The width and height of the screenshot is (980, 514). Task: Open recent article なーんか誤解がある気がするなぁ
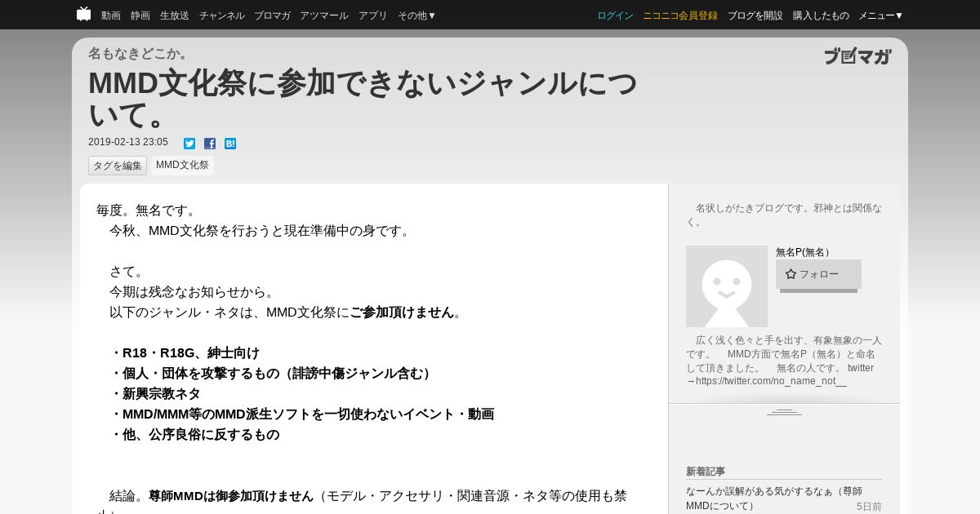773,498
